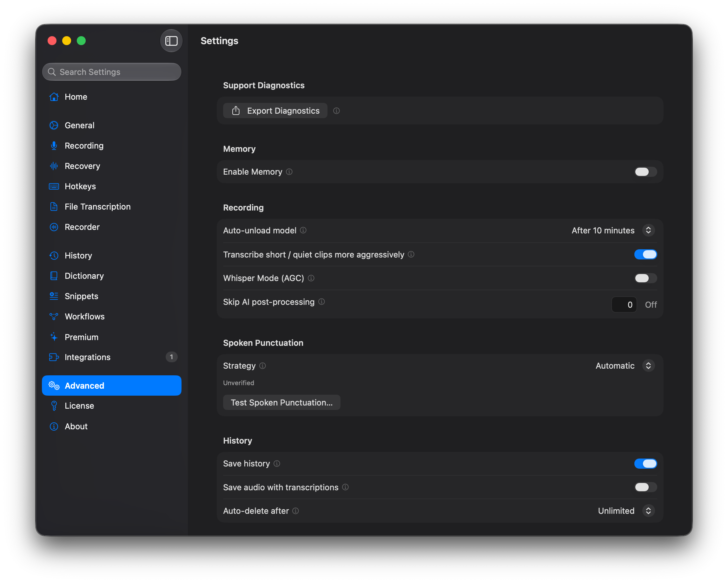This screenshot has height=583, width=728.
Task: Click the "Unverified" status text
Action: tap(239, 383)
